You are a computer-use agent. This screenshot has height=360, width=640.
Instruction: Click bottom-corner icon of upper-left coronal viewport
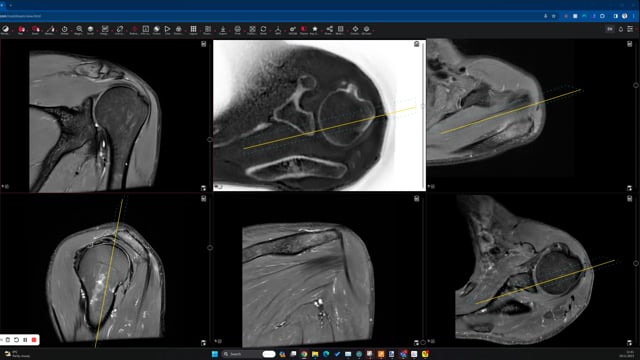(204, 188)
